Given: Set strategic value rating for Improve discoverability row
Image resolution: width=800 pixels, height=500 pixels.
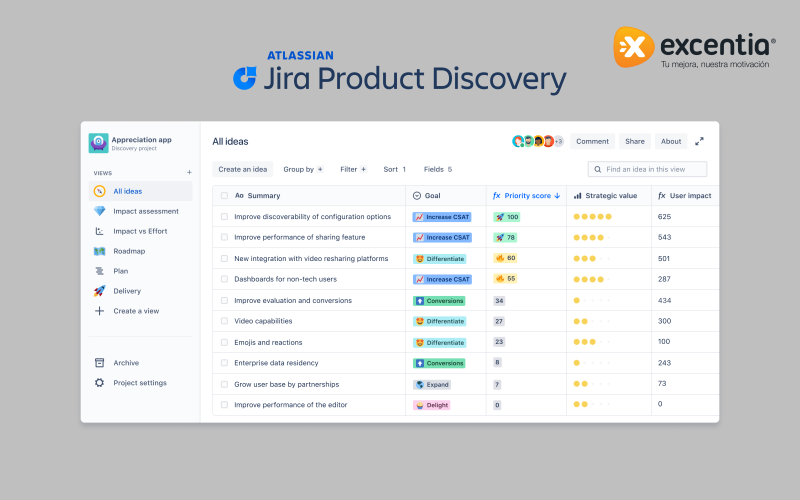Looking at the screenshot, I should tap(592, 217).
